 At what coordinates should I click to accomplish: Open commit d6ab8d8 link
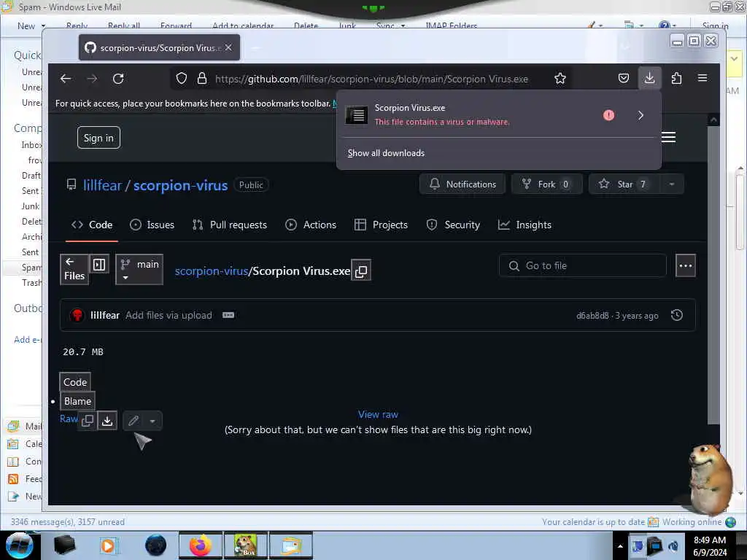592,316
